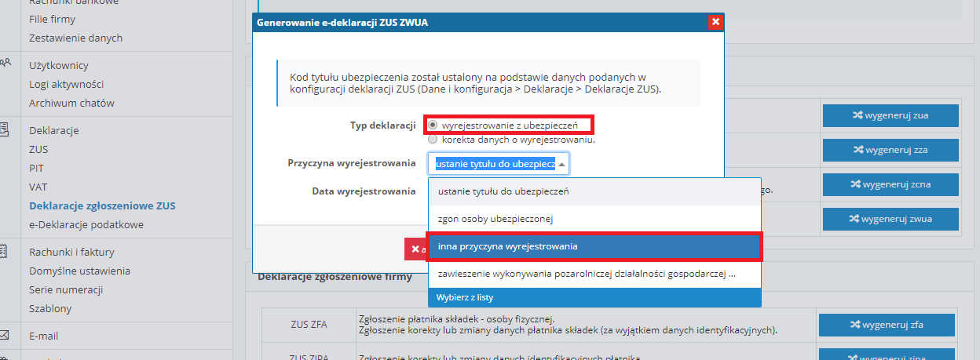This screenshot has width=980, height=360.
Task: Select radio 'wyrejestrowanie z ubezpieczeń'
Action: tap(433, 125)
